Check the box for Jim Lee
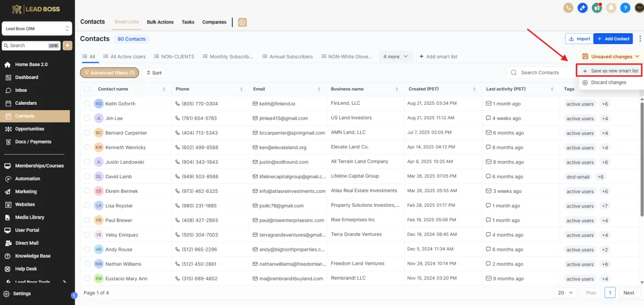Image resolution: width=644 pixels, height=305 pixels. [87, 118]
